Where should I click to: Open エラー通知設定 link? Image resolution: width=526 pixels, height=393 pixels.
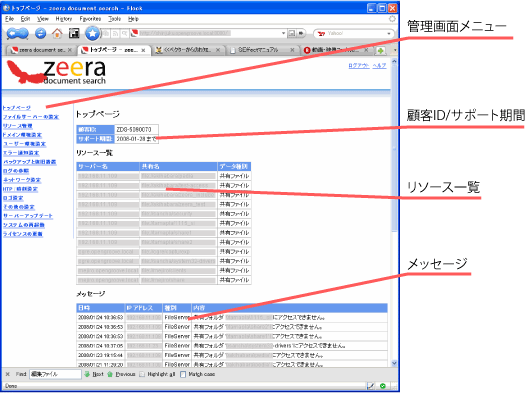21,153
